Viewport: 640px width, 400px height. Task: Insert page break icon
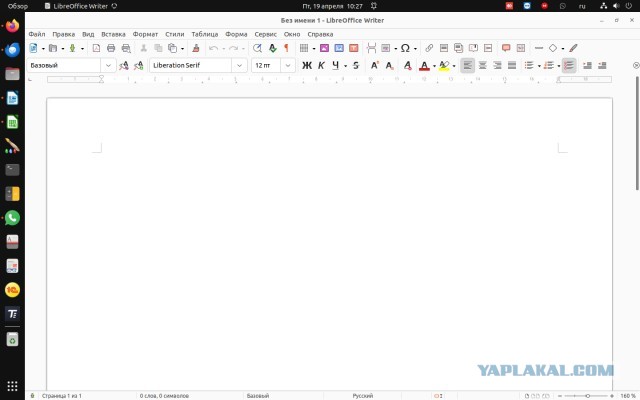371,48
